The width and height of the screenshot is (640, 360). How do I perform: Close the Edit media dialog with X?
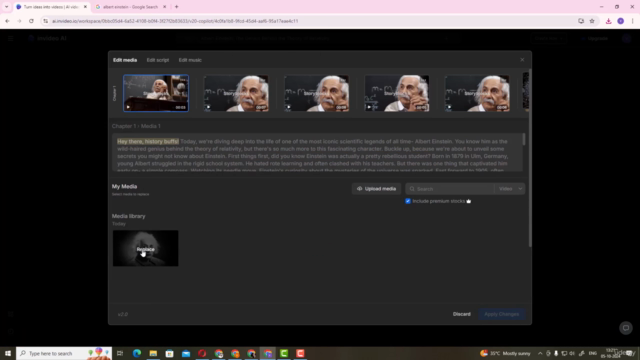point(522,60)
